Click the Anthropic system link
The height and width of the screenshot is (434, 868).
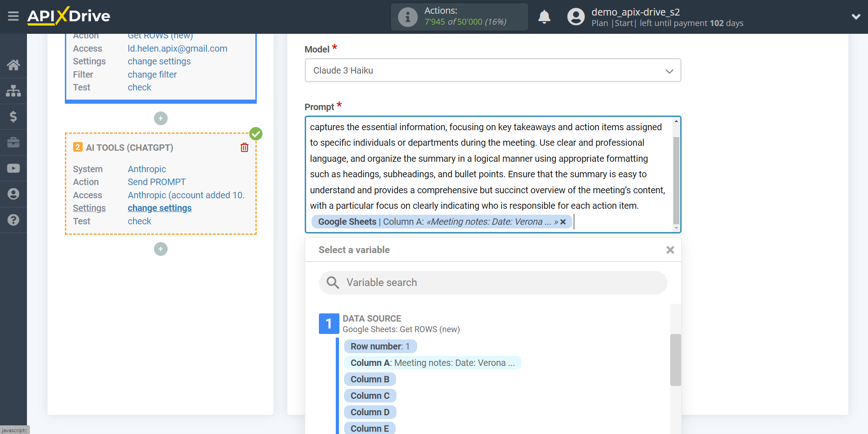click(147, 169)
